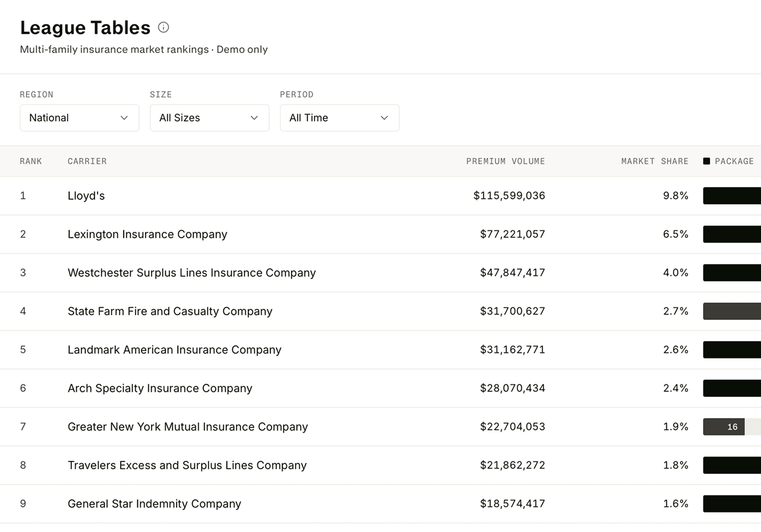Sort by the Market Share column header

click(x=655, y=161)
